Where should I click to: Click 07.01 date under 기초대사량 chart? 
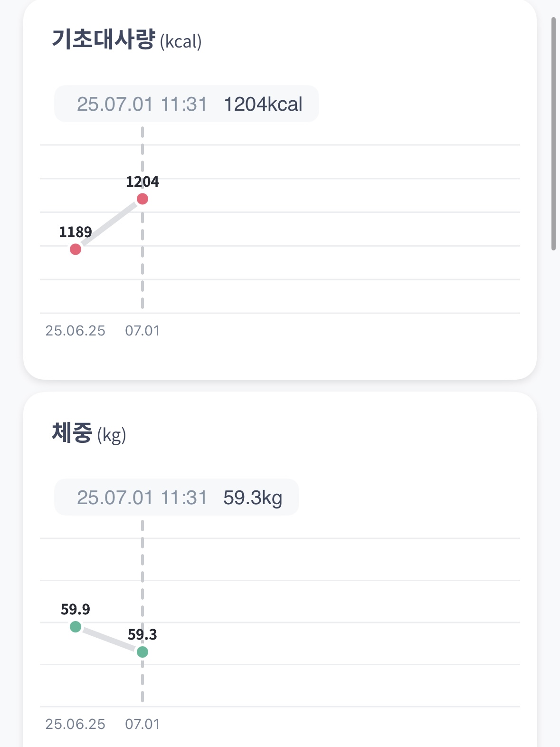coord(142,331)
